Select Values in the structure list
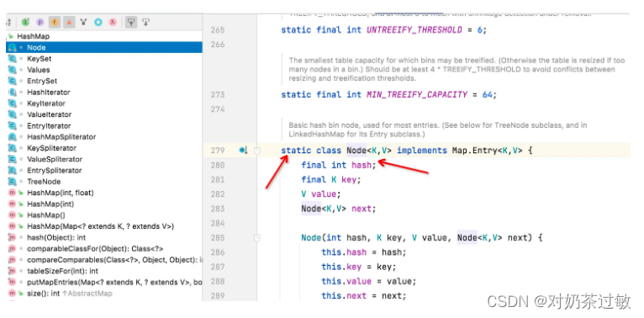644x318 pixels. 39,70
